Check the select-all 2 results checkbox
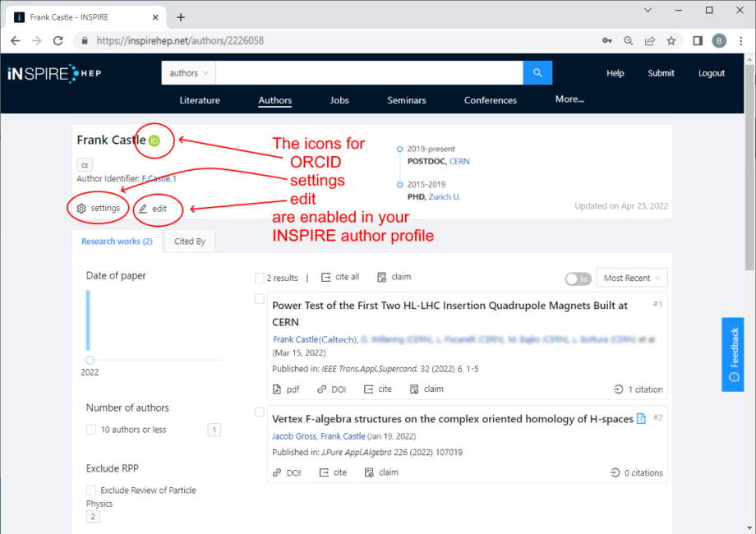The width and height of the screenshot is (756, 534). pyautogui.click(x=260, y=278)
